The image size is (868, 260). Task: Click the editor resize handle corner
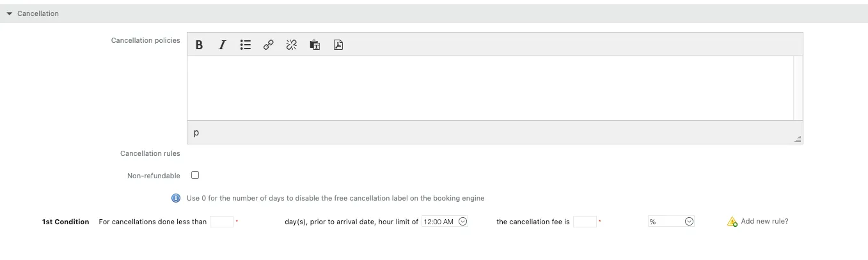[798, 139]
